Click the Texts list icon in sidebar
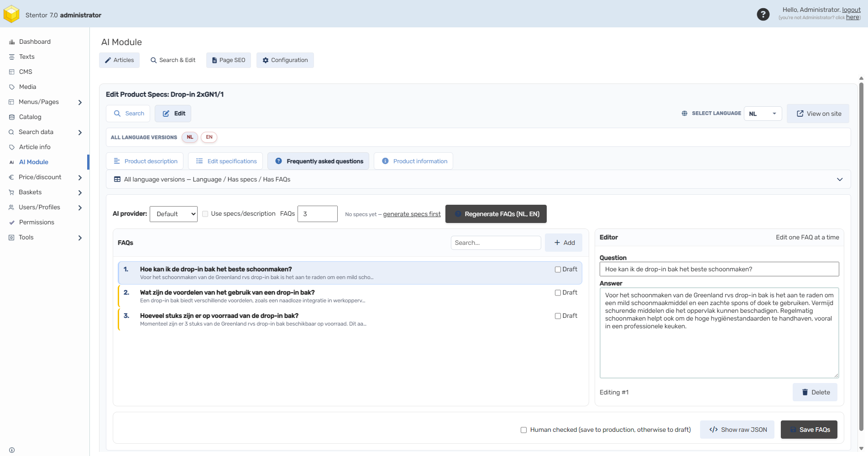 12,57
